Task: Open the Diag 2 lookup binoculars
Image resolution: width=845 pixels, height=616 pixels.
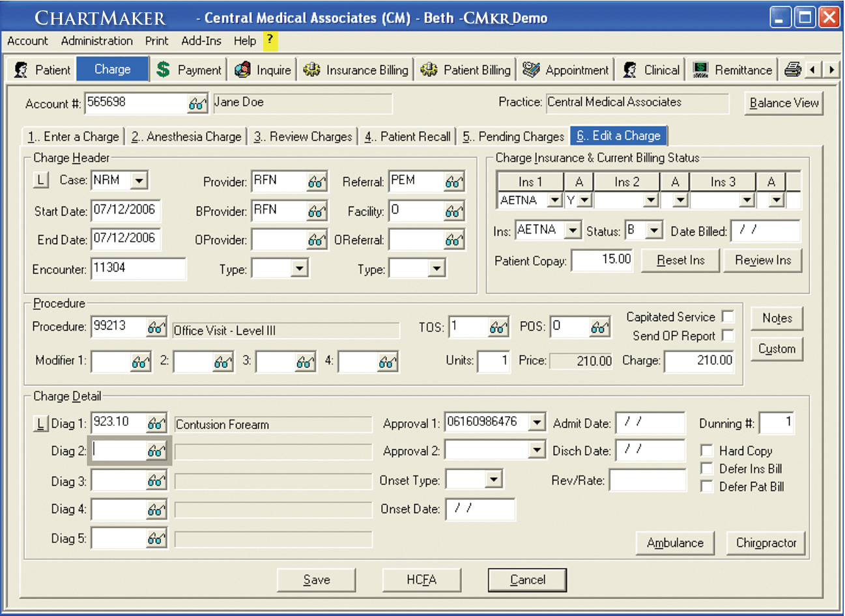Action: pos(156,451)
